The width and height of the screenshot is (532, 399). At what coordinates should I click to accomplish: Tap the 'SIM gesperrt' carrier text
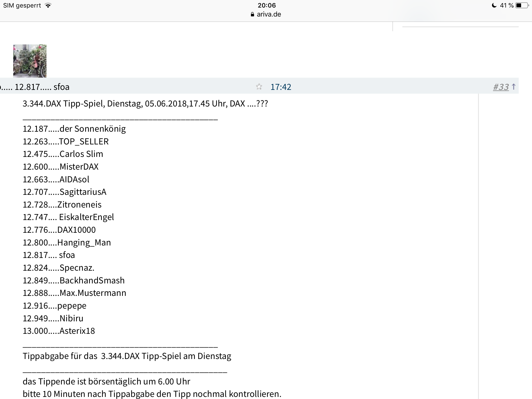click(x=22, y=5)
